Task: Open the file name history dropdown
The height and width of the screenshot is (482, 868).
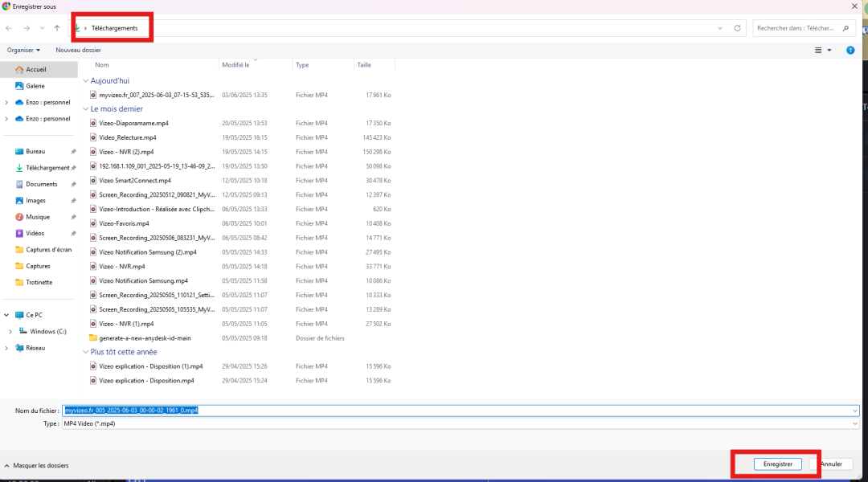Action: pyautogui.click(x=855, y=411)
